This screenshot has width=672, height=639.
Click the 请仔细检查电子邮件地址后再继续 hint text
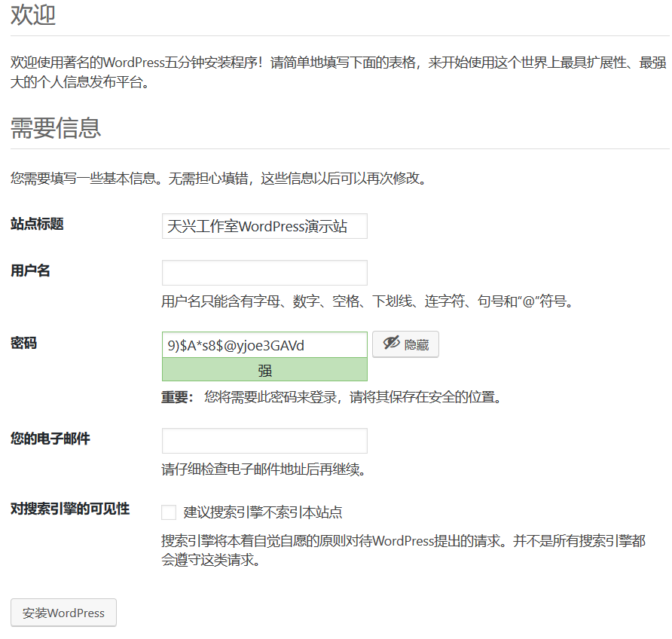coord(264,470)
